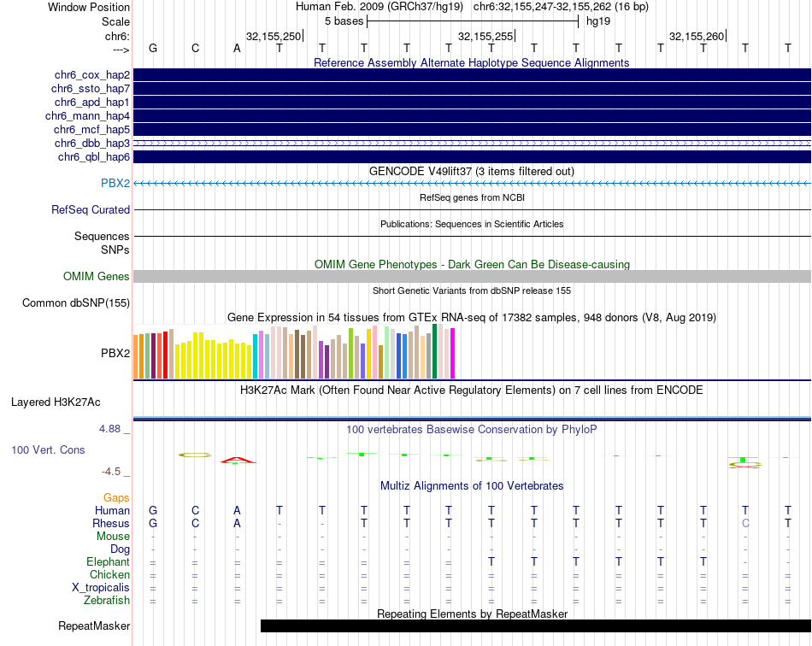The image size is (812, 646).
Task: Click the Sequences track label
Action: (102, 236)
